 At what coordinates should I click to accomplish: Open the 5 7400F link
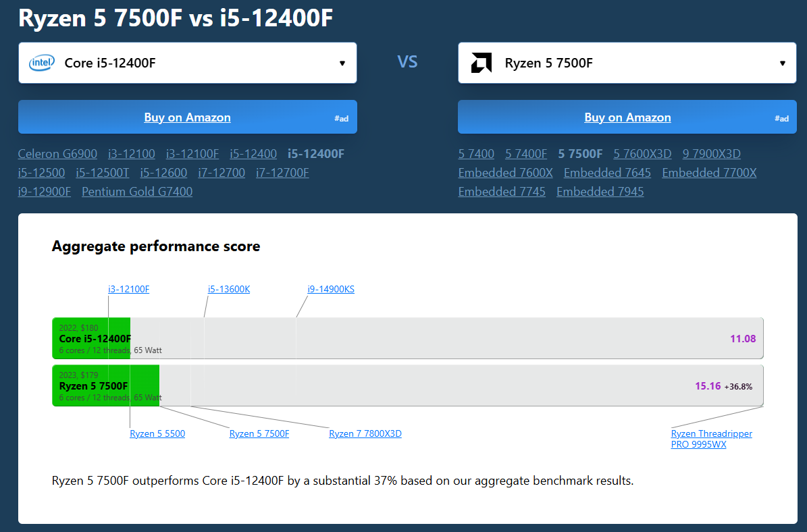(x=526, y=154)
